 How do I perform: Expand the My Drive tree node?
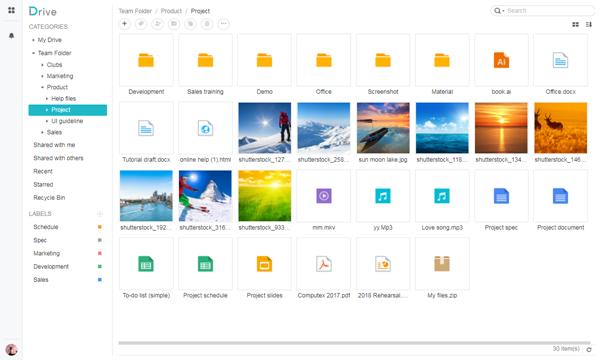point(33,40)
